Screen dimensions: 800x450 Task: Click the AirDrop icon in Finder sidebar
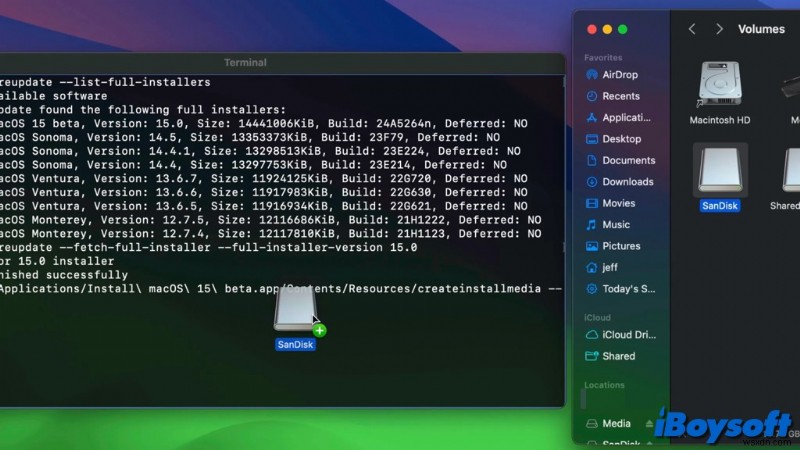pos(591,75)
